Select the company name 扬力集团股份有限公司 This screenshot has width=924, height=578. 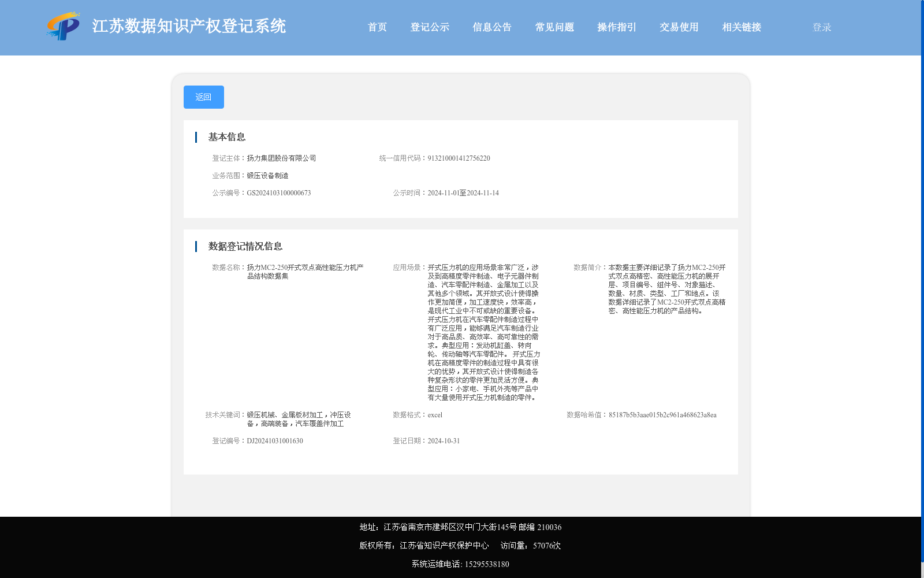282,158
